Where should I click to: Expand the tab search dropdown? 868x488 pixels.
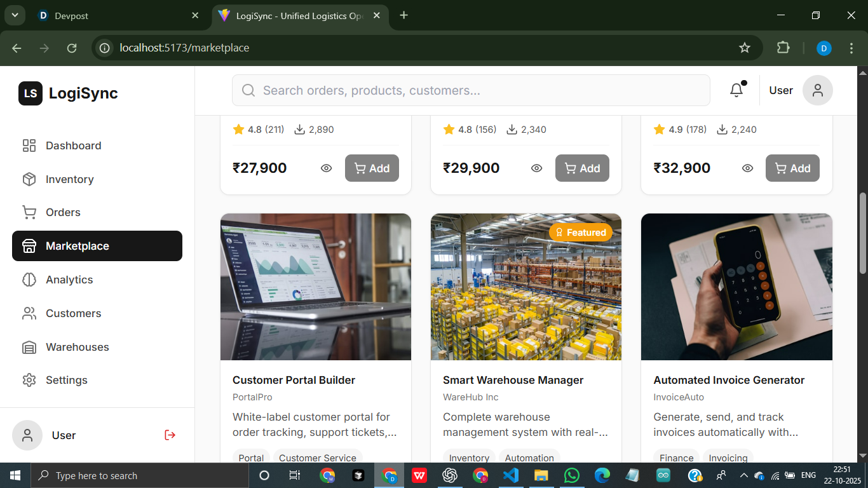click(x=14, y=16)
